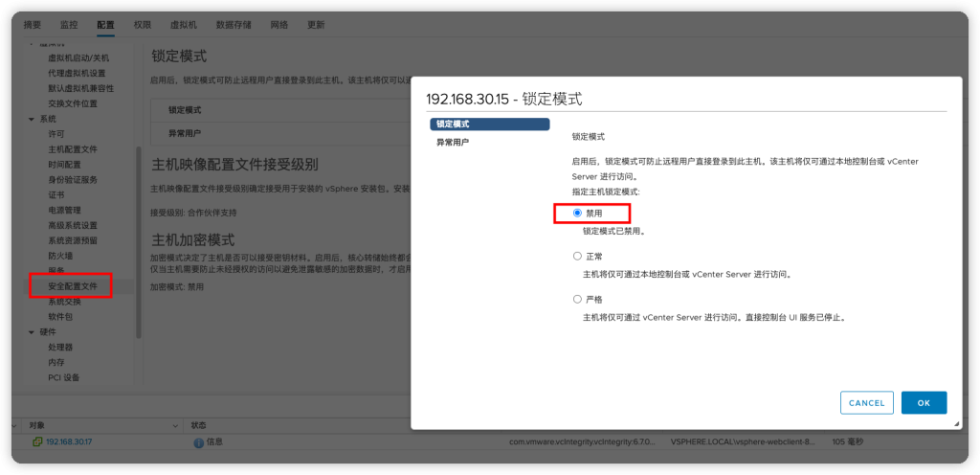This screenshot has width=980, height=475.
Task: Click the 状态 column header
Action: pyautogui.click(x=199, y=425)
